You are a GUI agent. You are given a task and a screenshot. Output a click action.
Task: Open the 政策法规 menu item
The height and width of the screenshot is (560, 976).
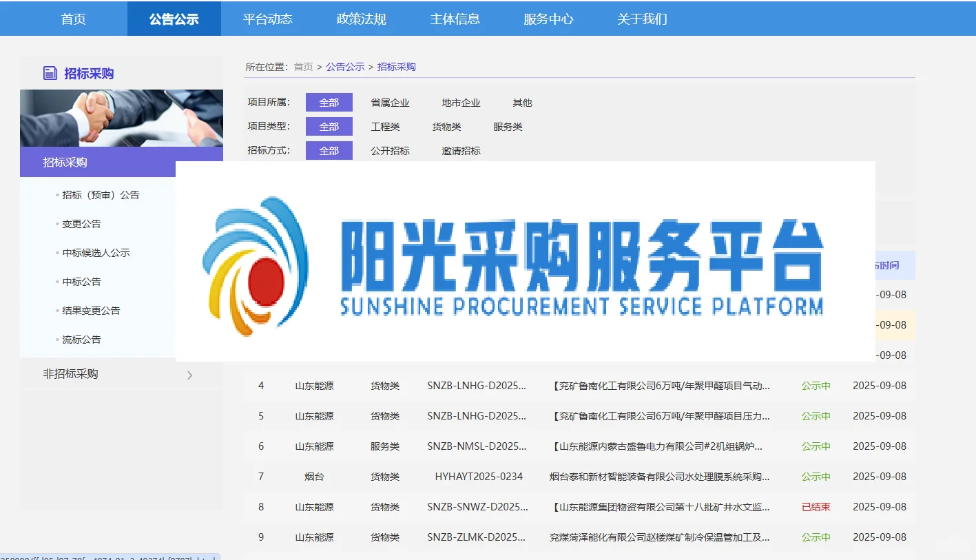coord(360,19)
